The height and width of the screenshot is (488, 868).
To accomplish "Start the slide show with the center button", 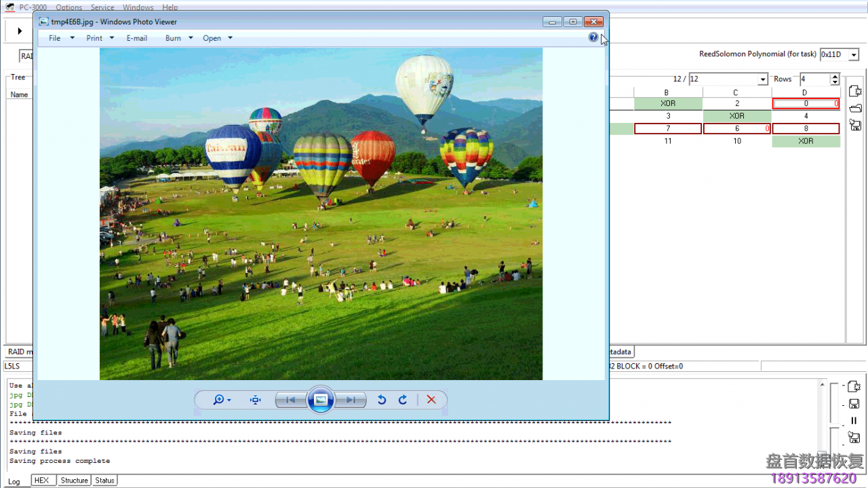I will click(321, 400).
